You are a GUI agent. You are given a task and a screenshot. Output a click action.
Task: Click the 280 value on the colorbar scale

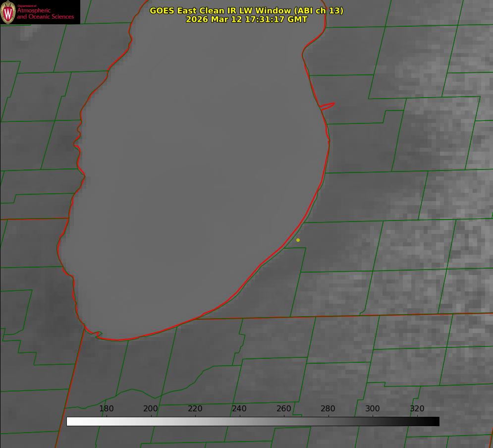coord(328,408)
